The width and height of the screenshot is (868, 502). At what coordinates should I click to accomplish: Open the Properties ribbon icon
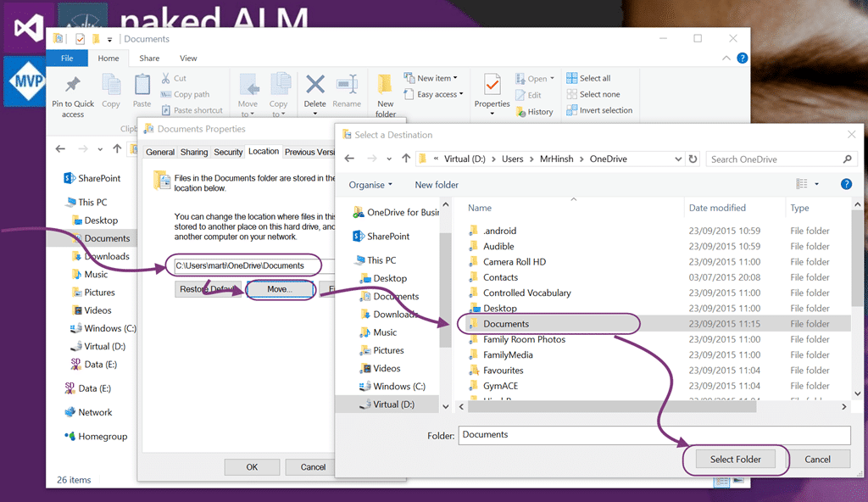(x=492, y=85)
